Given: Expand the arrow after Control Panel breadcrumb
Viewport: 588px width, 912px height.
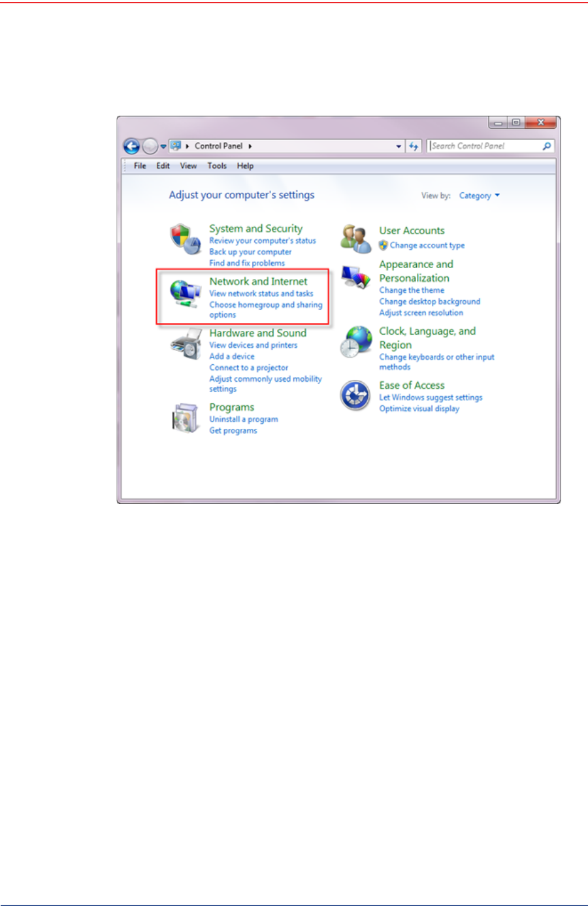Looking at the screenshot, I should tap(250, 146).
